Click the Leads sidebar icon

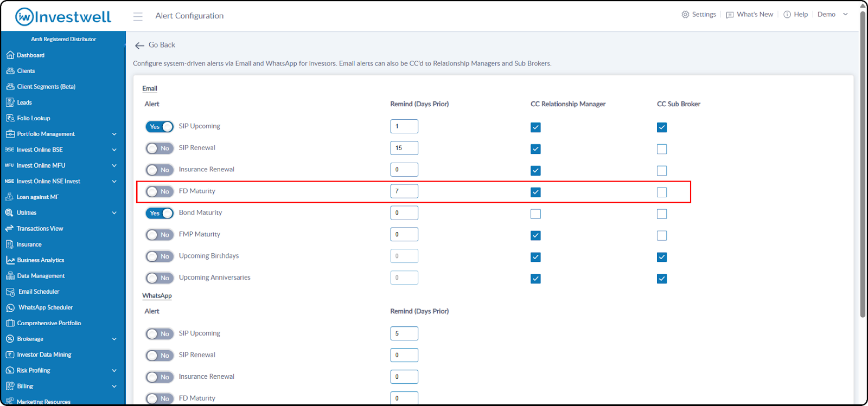[x=10, y=102]
